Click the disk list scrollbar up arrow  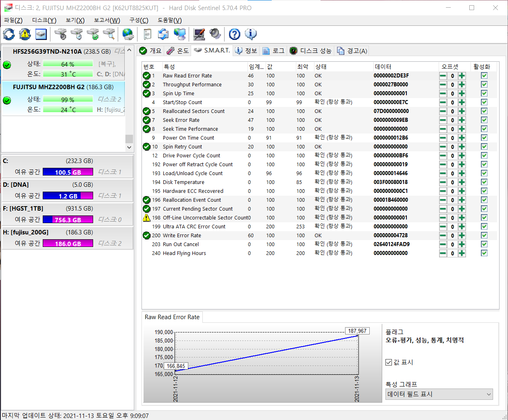click(x=129, y=50)
